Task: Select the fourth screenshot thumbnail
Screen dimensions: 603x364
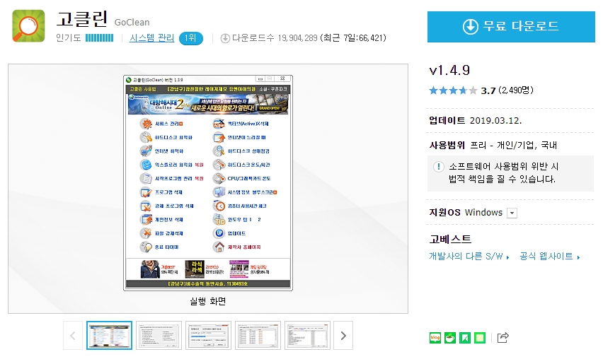Action: pos(258,336)
